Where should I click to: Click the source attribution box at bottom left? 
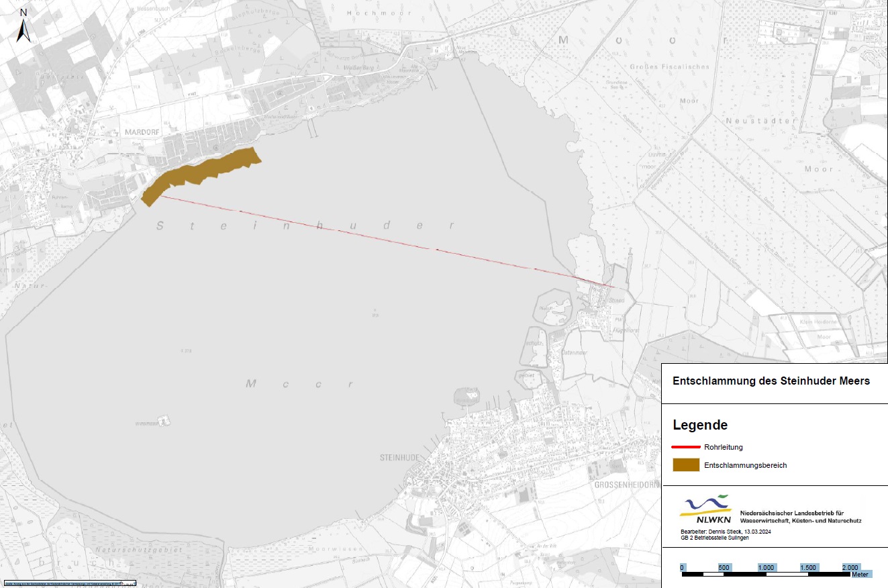point(69,583)
